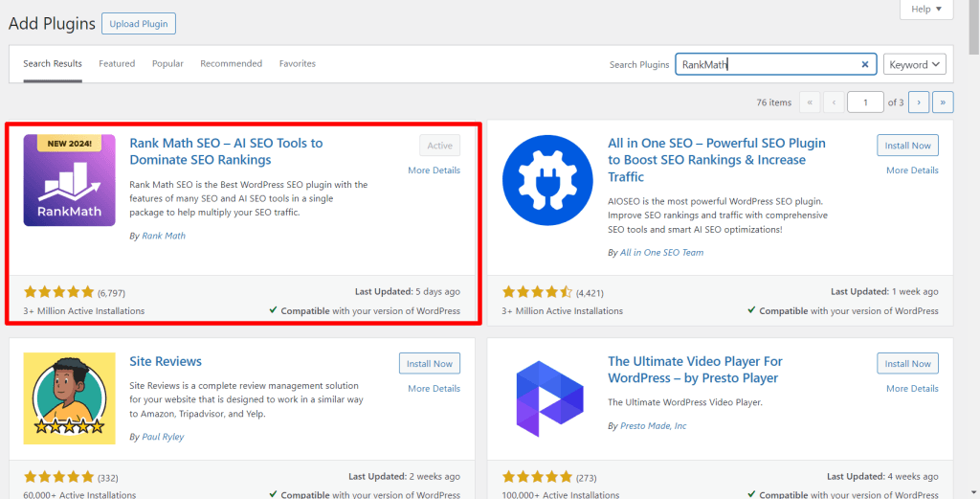Click '60,000+ Active Installations' text
The image size is (980, 499).
[79, 494]
